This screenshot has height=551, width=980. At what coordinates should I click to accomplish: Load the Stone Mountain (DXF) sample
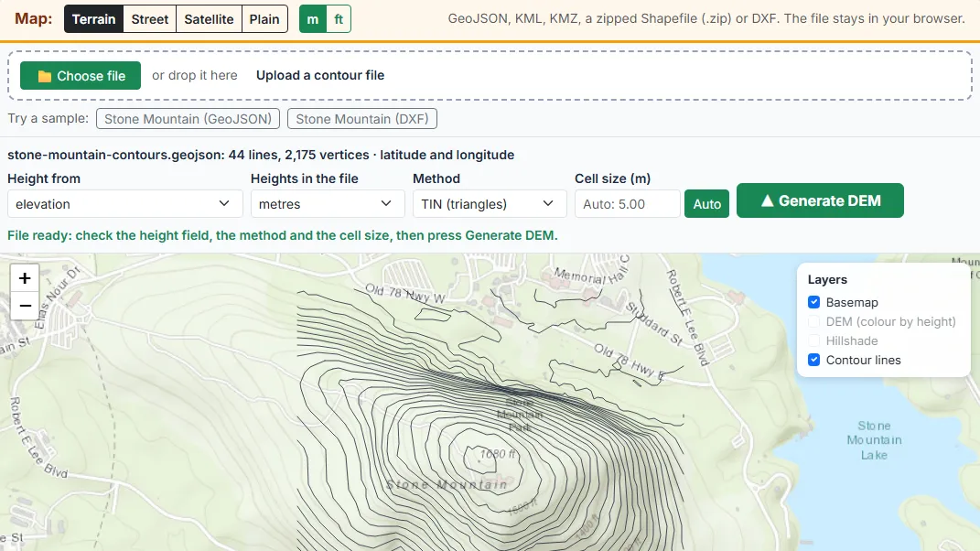pos(361,119)
